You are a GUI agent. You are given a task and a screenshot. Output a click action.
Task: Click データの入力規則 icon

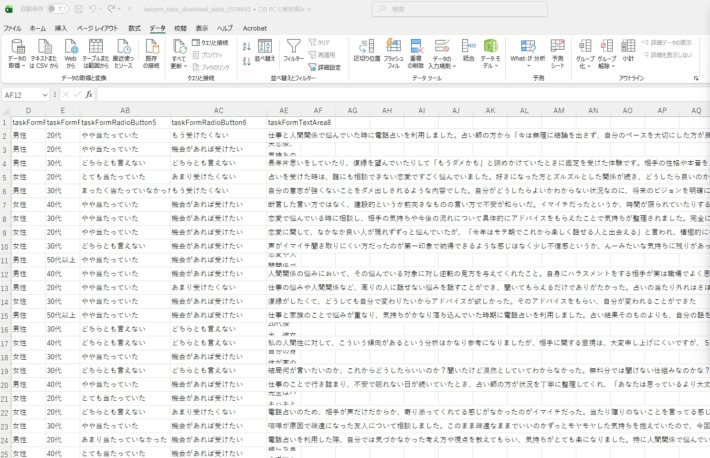click(441, 47)
